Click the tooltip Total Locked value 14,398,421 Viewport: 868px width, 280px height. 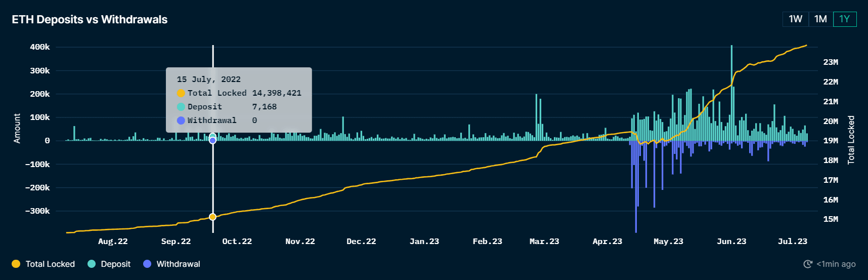pos(277,93)
